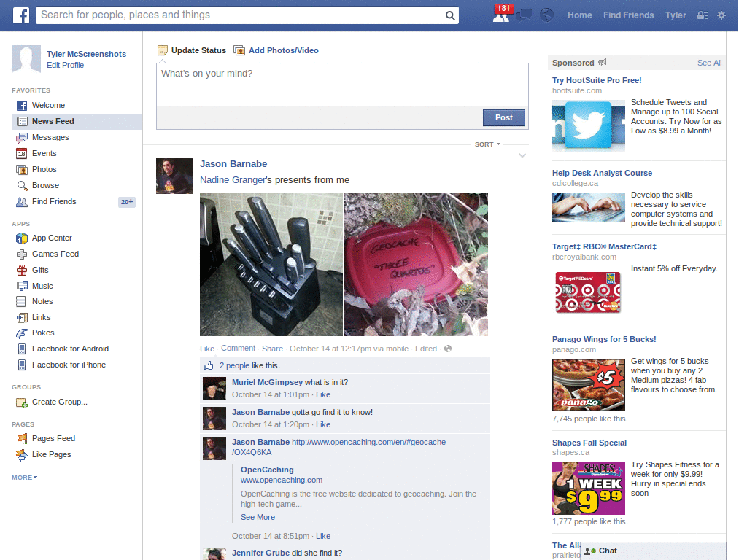Click the Browse magnifier icon

click(22, 186)
